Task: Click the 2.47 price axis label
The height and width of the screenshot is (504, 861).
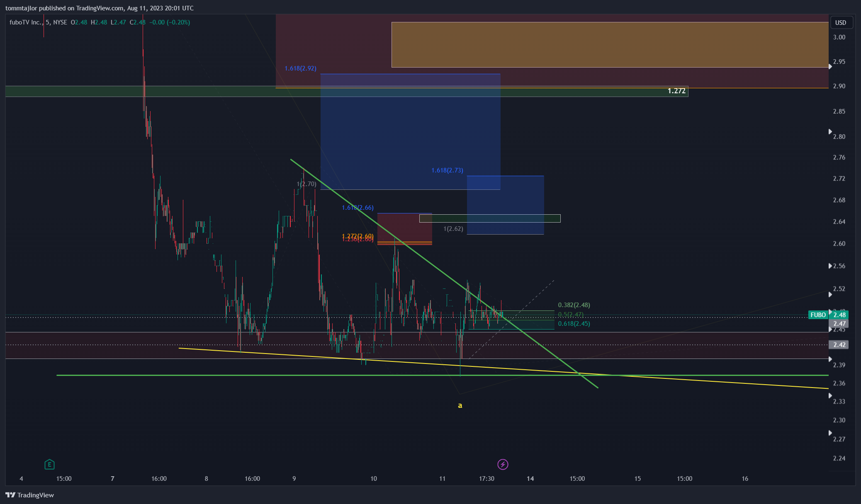Action: point(838,324)
